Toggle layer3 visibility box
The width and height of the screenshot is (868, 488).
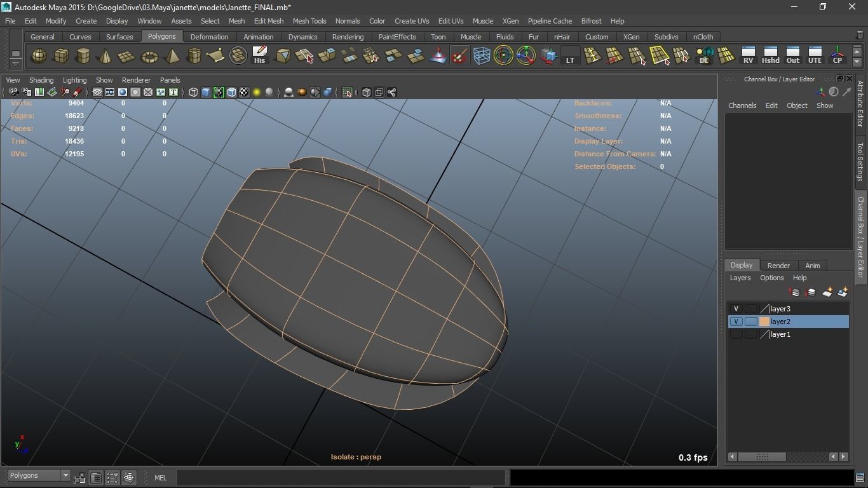coord(736,309)
